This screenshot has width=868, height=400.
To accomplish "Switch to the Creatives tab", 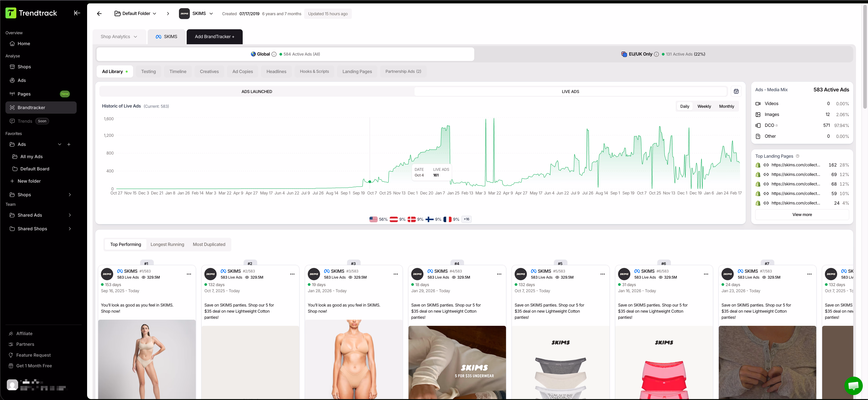I will (x=209, y=71).
